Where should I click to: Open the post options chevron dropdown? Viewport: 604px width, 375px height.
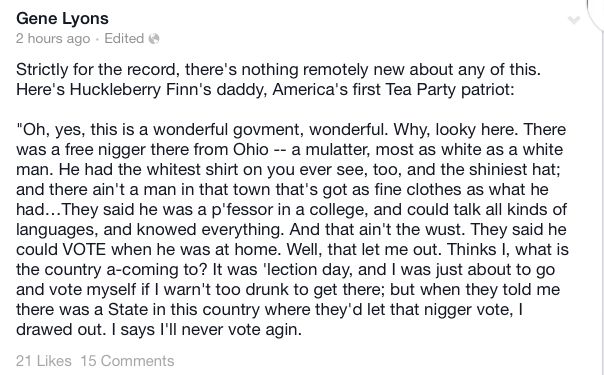point(574,20)
